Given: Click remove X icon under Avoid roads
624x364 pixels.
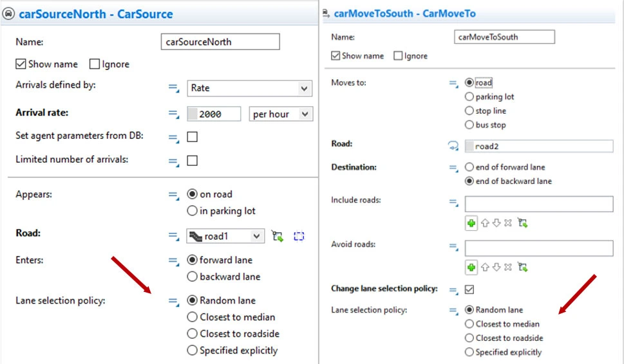Looking at the screenshot, I should [x=508, y=267].
